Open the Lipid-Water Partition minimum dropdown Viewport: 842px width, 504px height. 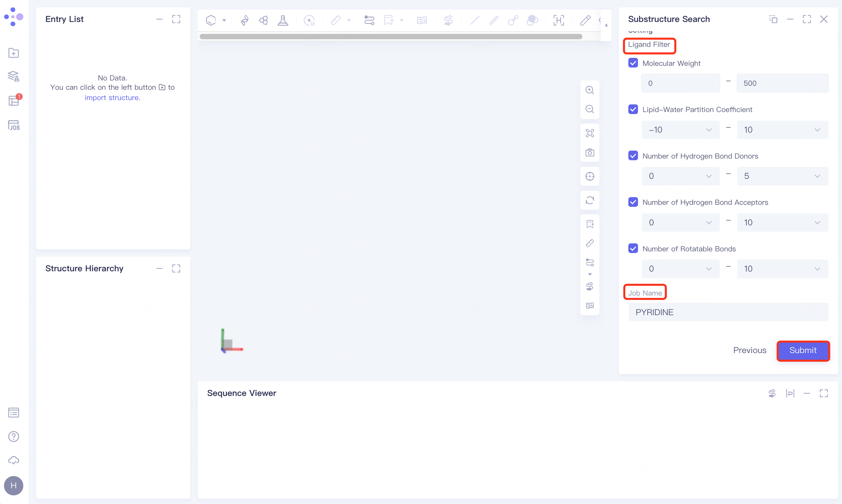[x=680, y=130]
